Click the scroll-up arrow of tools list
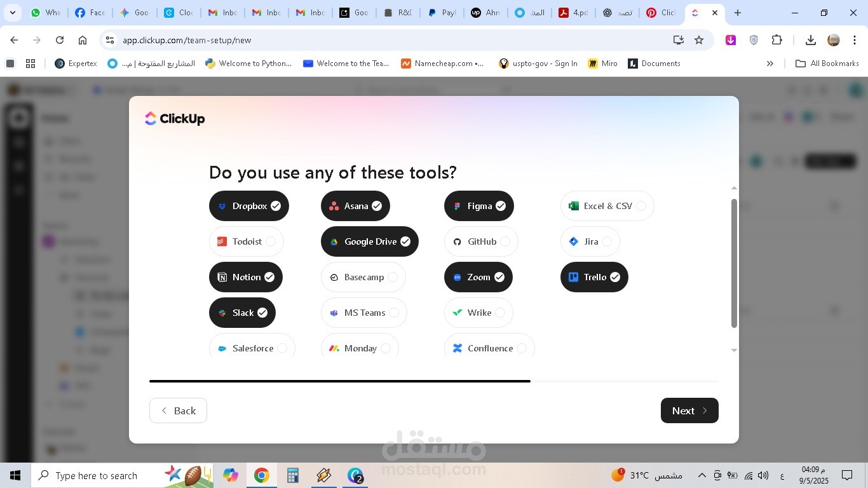 coord(734,188)
